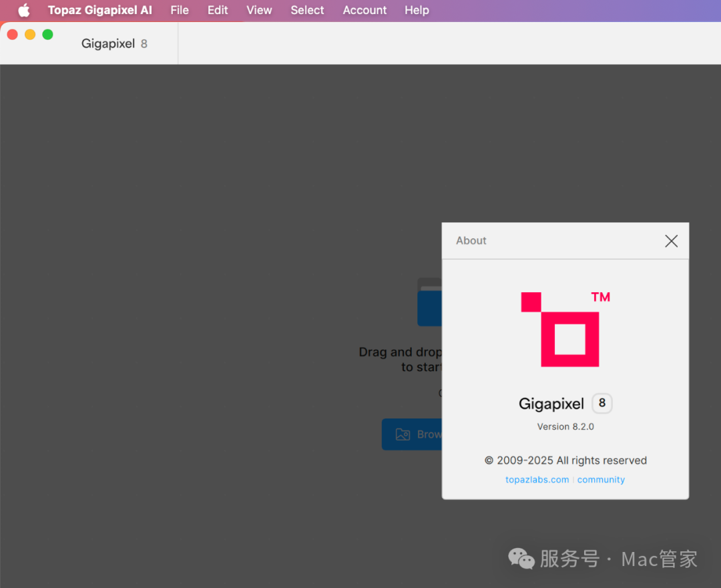
Task: Open the File menu
Action: pos(180,11)
